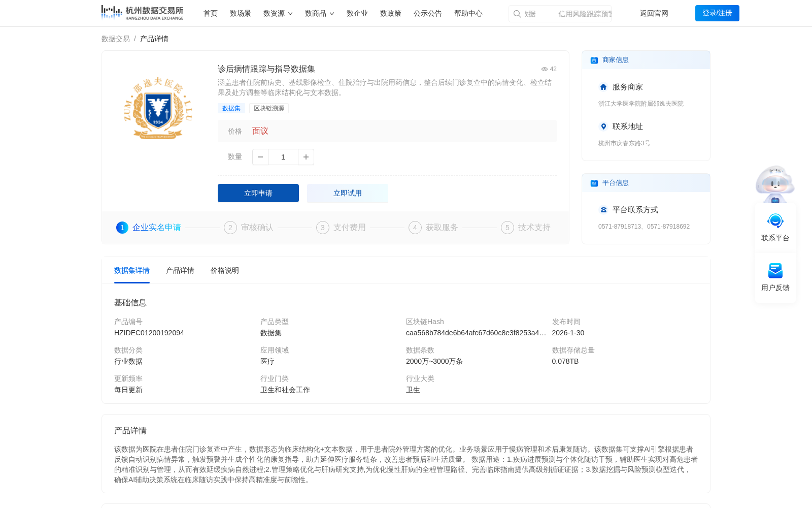Open 用户反馈 feedback icon
The image size is (812, 508).
775,271
